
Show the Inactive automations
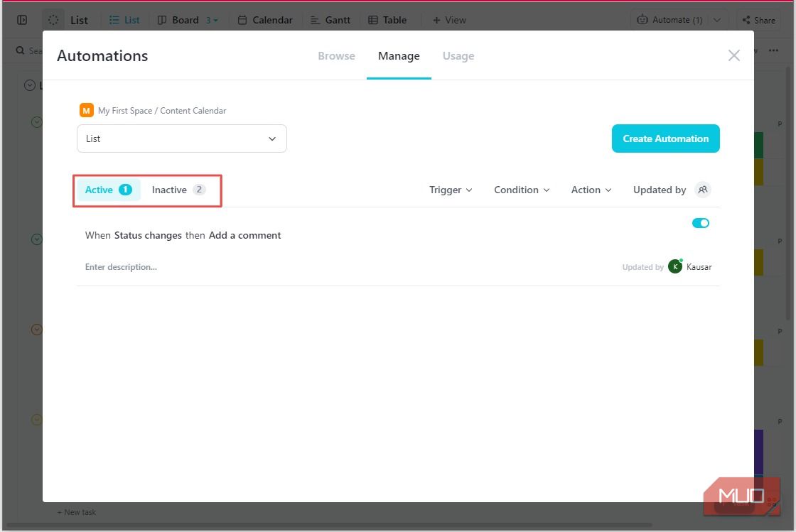coord(178,190)
